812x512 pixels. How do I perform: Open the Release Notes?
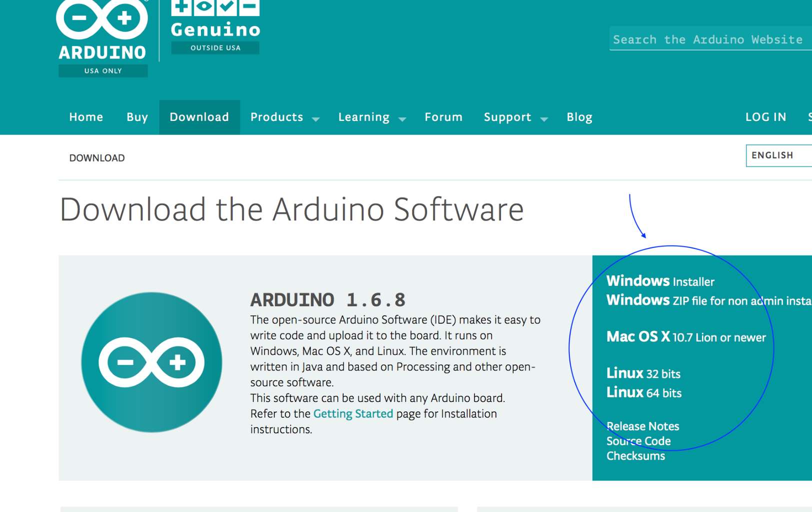point(642,426)
